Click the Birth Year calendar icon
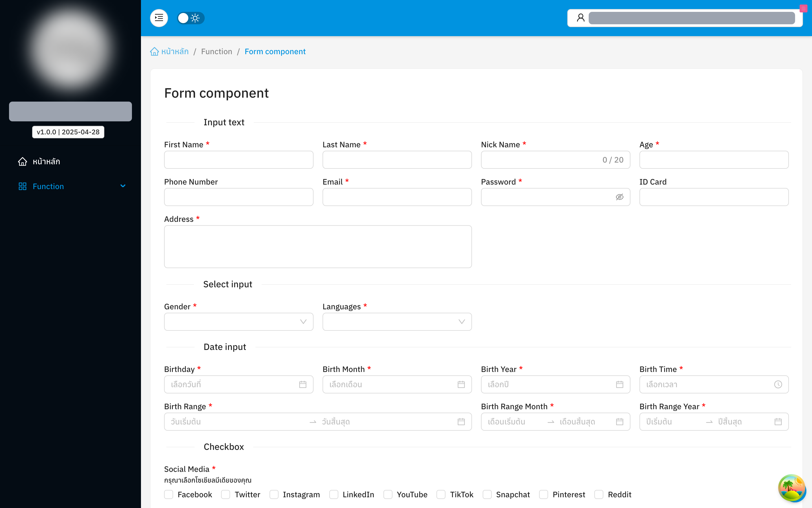 619,384
